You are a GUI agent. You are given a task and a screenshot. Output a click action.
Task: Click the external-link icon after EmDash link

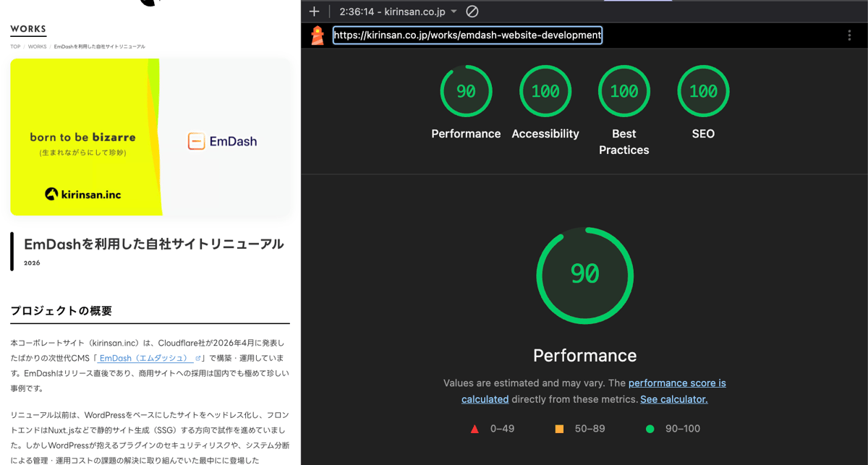[x=197, y=358]
